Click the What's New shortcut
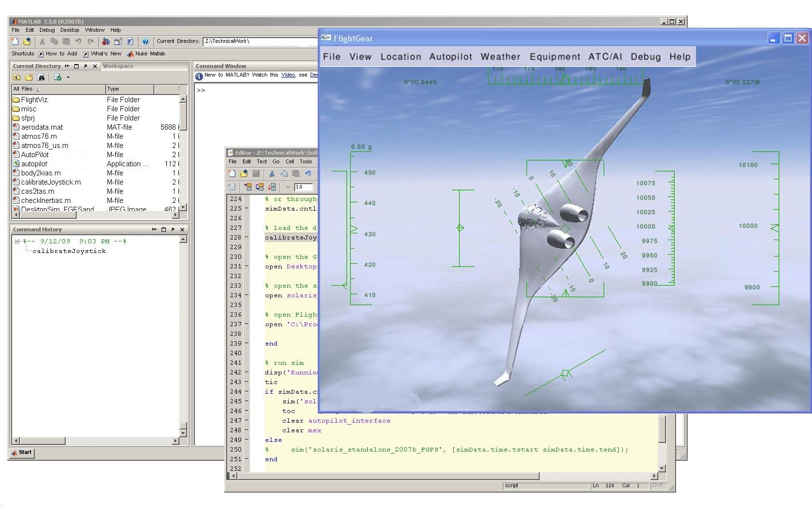 [x=102, y=54]
